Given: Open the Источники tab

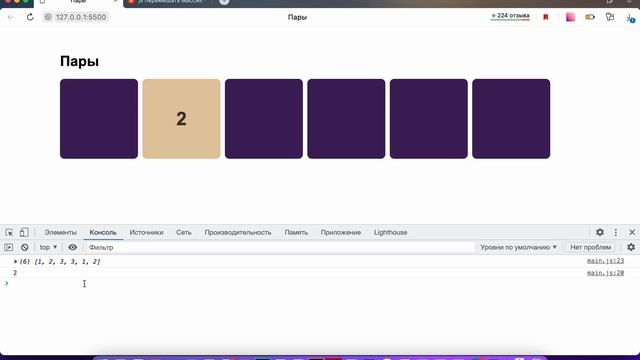Looking at the screenshot, I should pos(146,232).
